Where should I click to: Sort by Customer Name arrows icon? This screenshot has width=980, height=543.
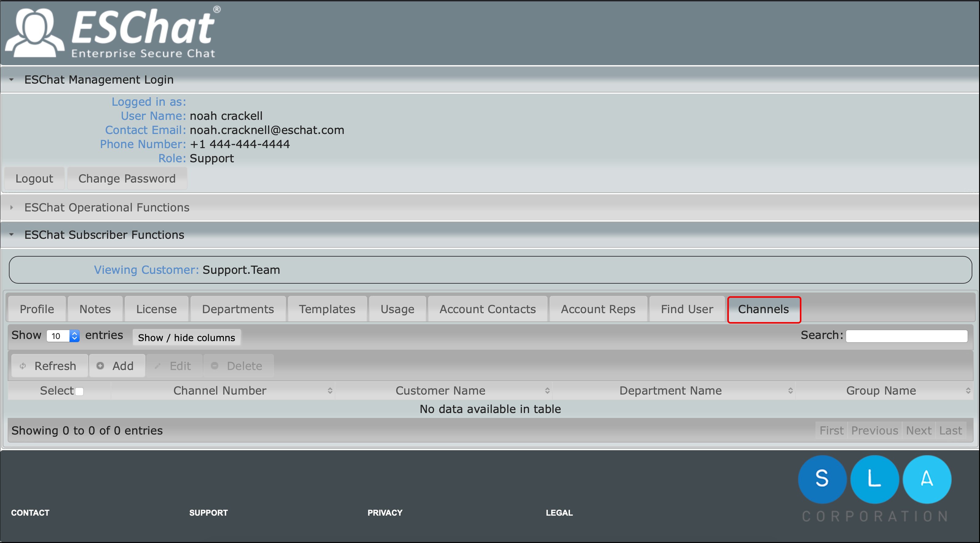point(547,391)
